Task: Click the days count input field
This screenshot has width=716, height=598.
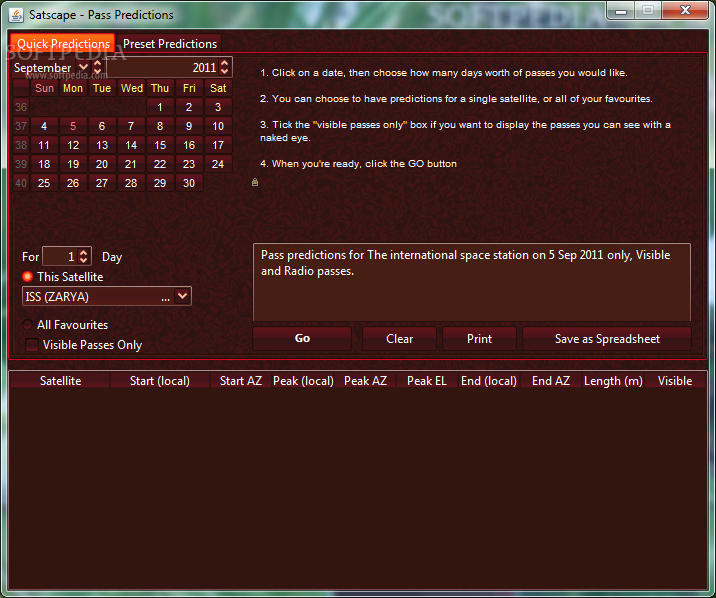Action: 60,257
